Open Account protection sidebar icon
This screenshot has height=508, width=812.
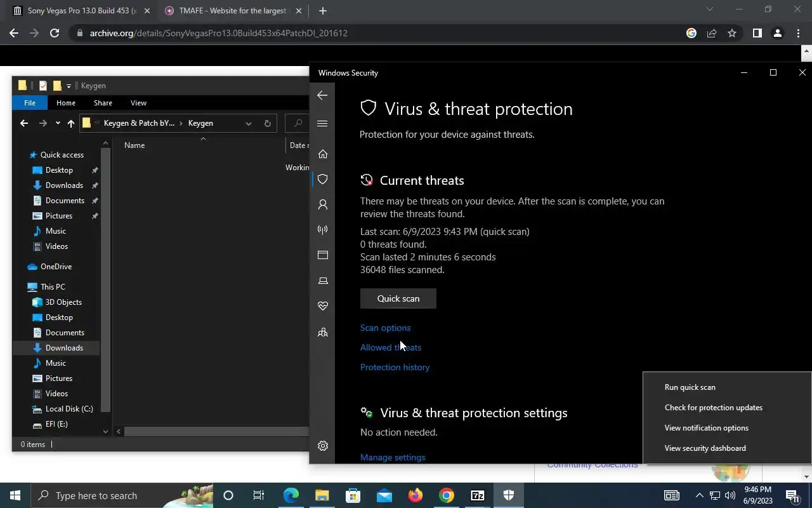click(323, 204)
